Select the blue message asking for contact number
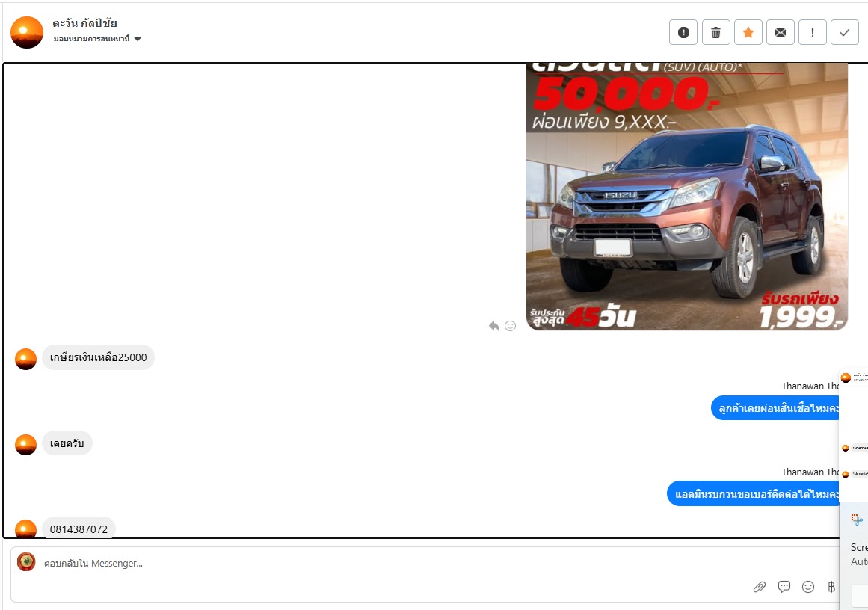 [x=753, y=494]
